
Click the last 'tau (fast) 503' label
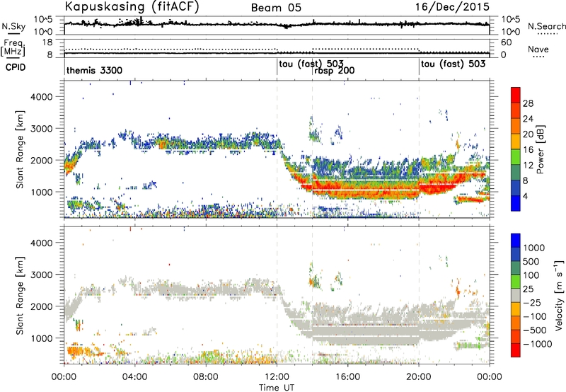(x=454, y=64)
